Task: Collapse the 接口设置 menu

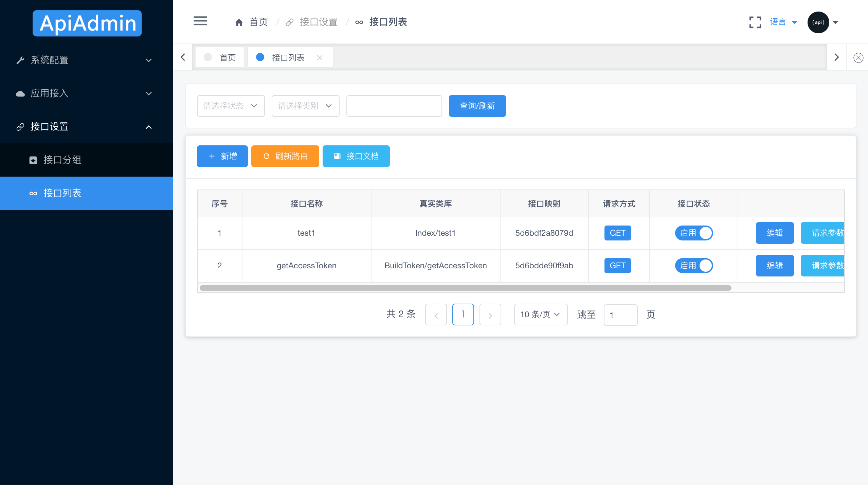Action: [x=87, y=127]
